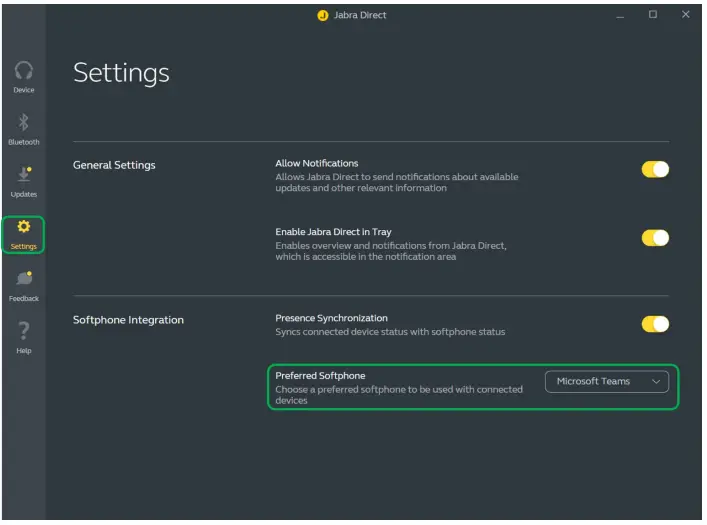Click the General Settings section label
The width and height of the screenshot is (707, 525).
coord(114,165)
